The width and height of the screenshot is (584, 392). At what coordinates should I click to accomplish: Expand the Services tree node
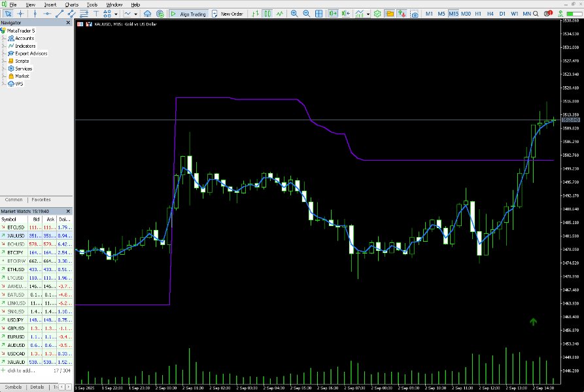pyautogui.click(x=3, y=69)
